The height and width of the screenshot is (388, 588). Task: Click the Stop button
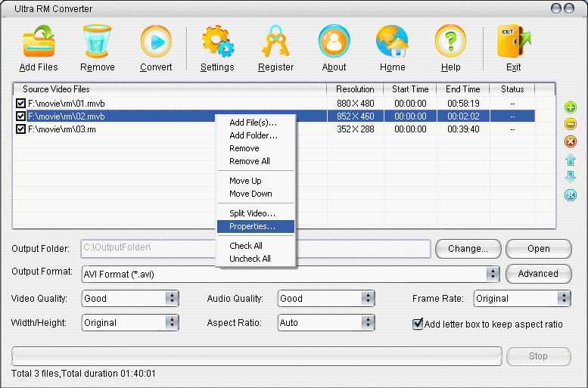(539, 356)
